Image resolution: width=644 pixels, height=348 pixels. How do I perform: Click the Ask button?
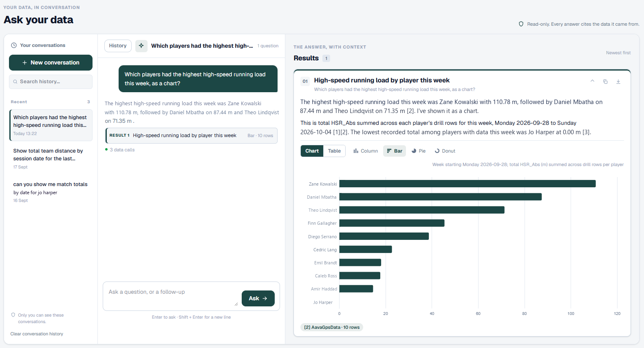point(258,298)
